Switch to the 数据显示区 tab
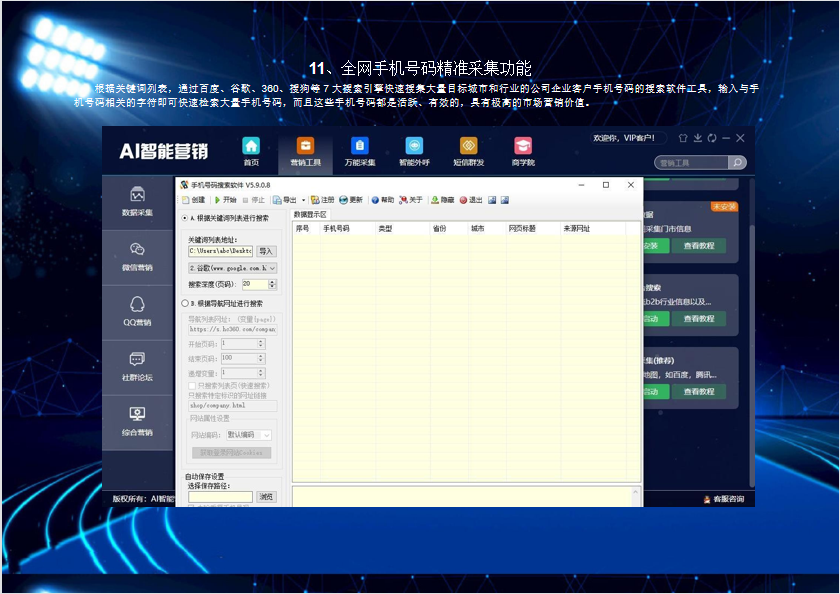This screenshot has height=594, width=840. tap(310, 214)
